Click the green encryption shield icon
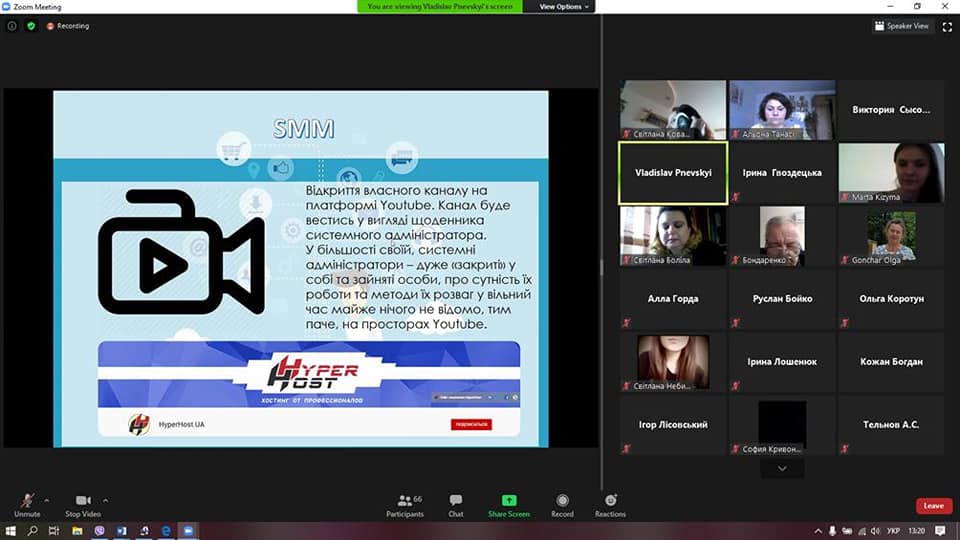The width and height of the screenshot is (960, 540). pyautogui.click(x=31, y=26)
